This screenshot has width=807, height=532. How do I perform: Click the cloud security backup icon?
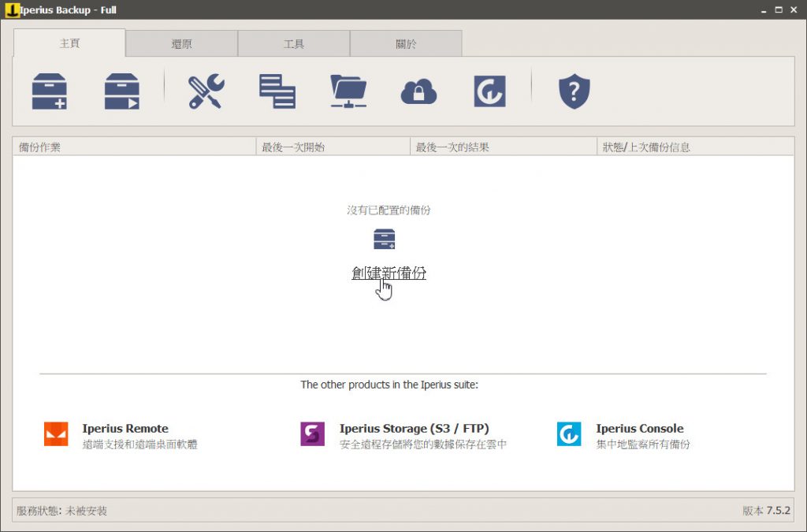tap(420, 91)
